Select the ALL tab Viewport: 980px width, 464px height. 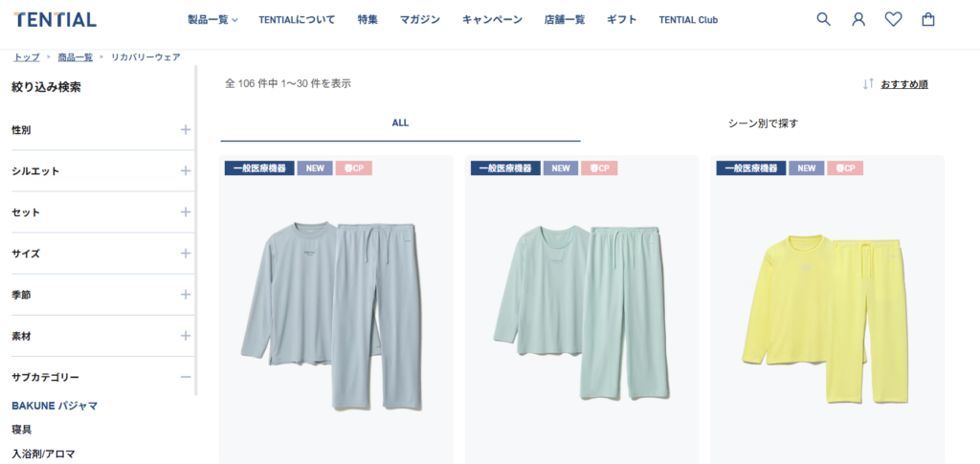click(400, 123)
